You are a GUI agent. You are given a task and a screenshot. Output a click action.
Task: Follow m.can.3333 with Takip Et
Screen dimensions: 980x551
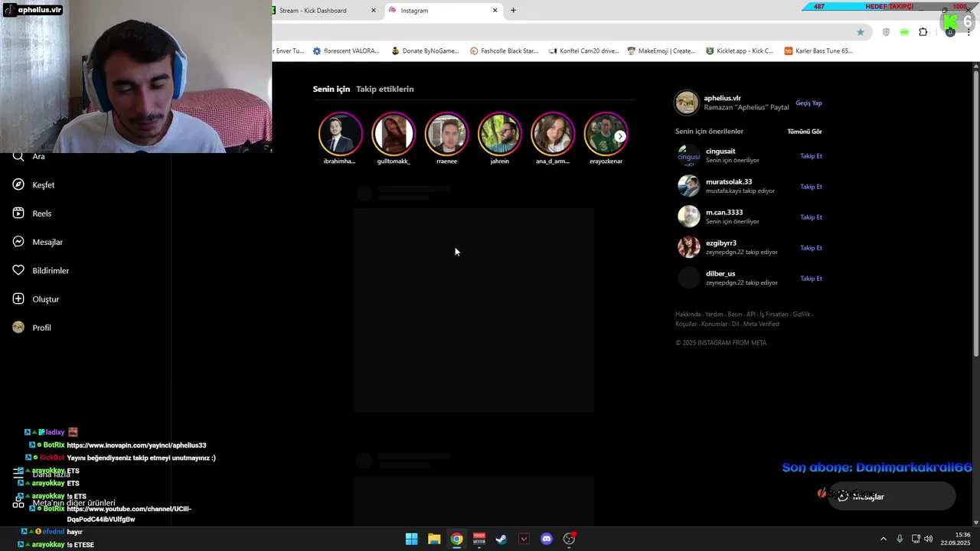click(811, 217)
